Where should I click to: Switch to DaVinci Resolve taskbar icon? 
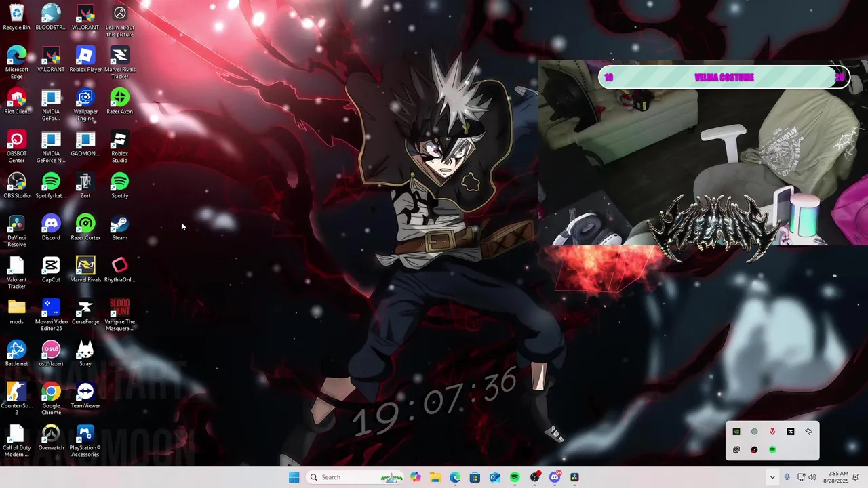point(574,477)
